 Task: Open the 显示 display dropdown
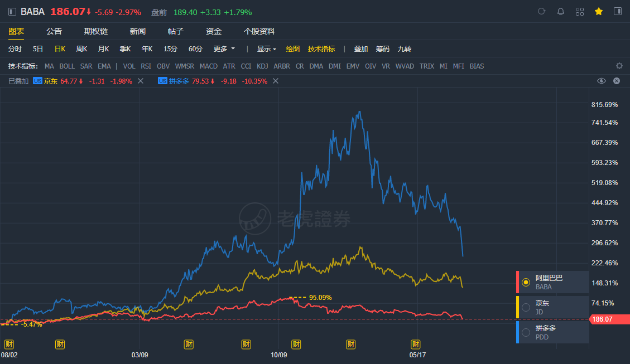267,49
